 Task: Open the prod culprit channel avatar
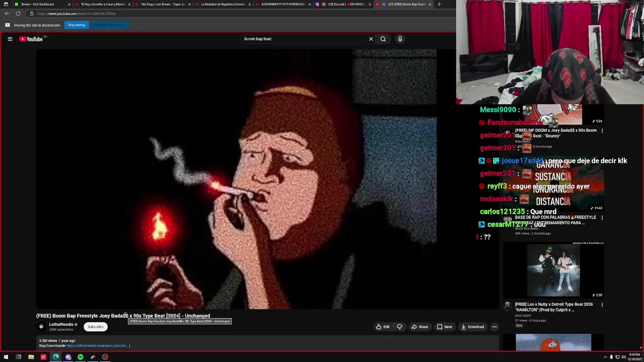pyautogui.click(x=508, y=306)
